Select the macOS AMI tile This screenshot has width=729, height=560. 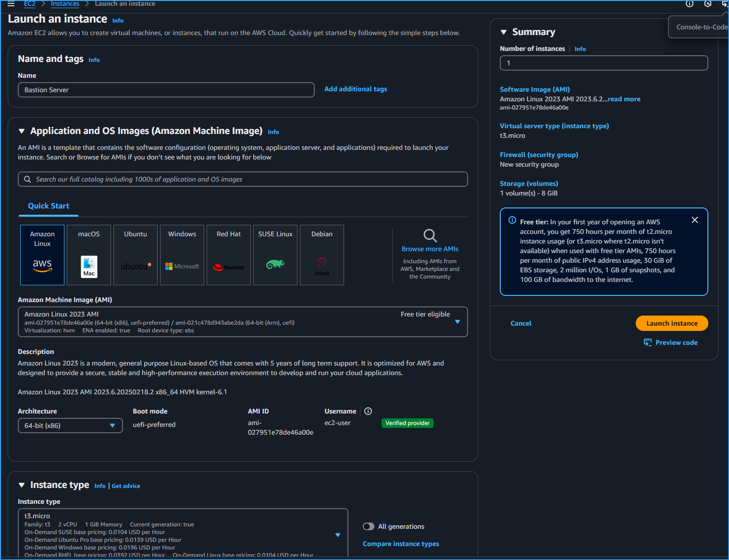tap(88, 255)
